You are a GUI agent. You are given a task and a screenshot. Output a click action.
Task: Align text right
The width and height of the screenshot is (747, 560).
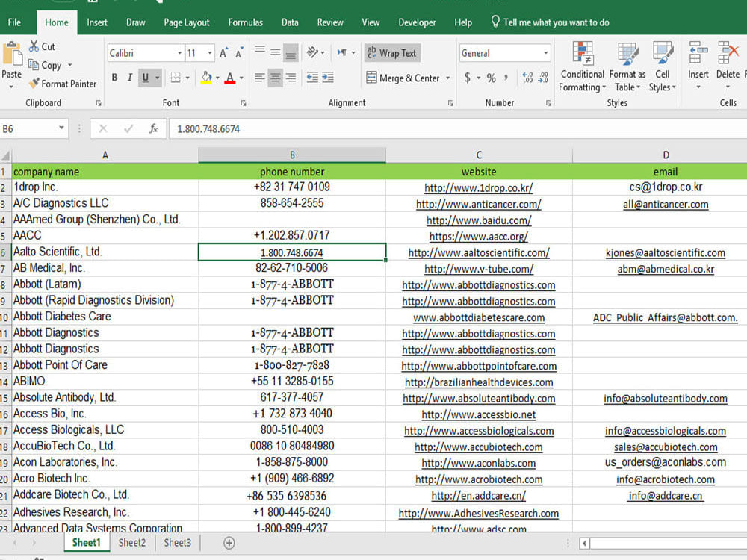[291, 78]
